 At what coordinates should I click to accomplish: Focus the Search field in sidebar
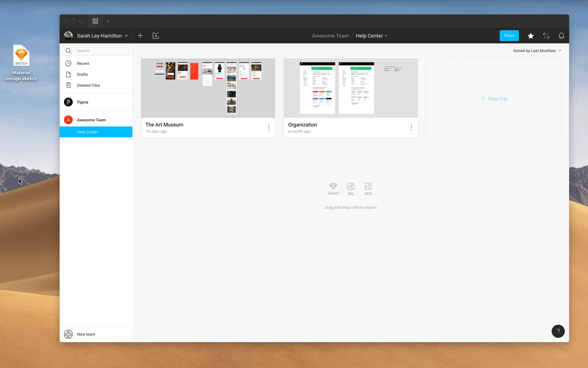click(96, 50)
